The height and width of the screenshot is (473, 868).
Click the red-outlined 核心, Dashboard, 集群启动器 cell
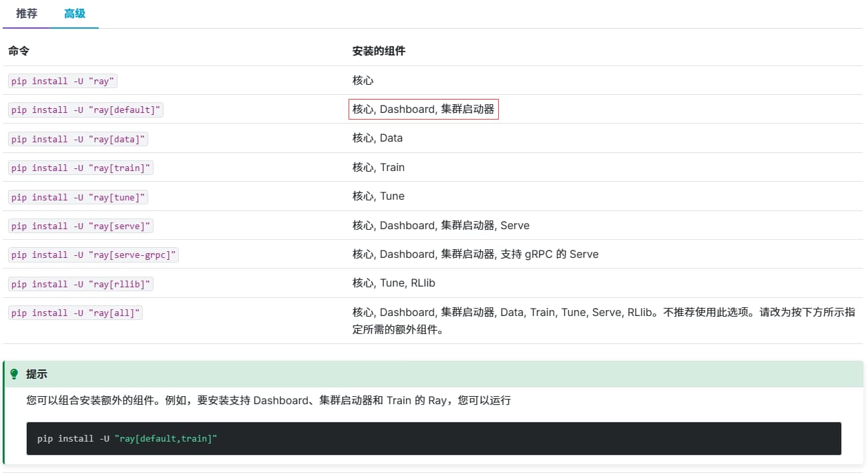coord(423,109)
